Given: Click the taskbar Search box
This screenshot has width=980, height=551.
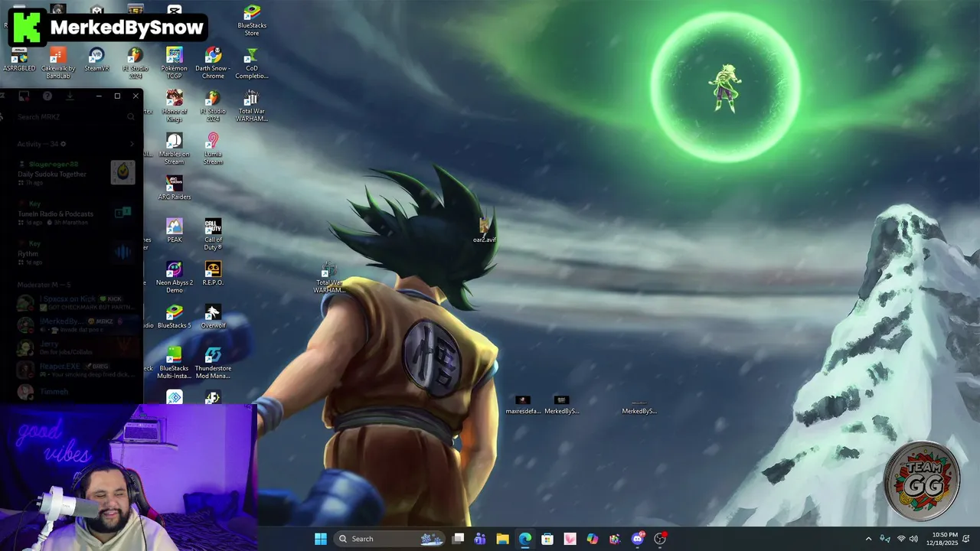Looking at the screenshot, I should [x=389, y=539].
